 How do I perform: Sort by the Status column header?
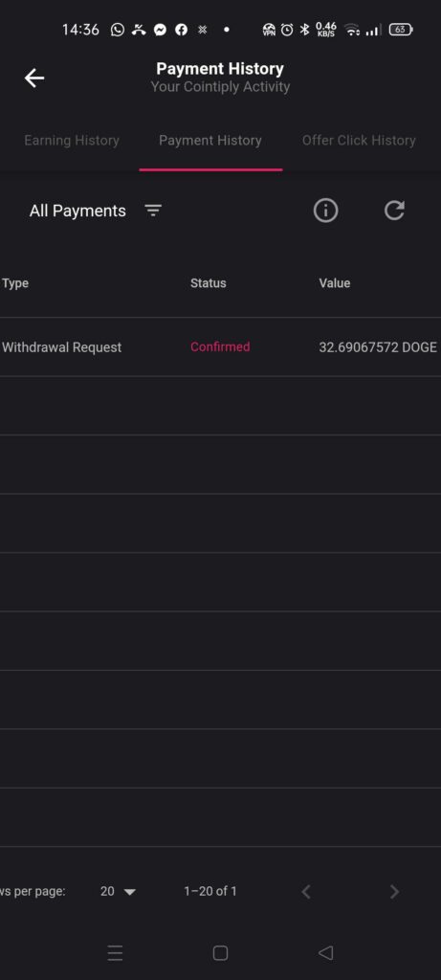point(208,283)
